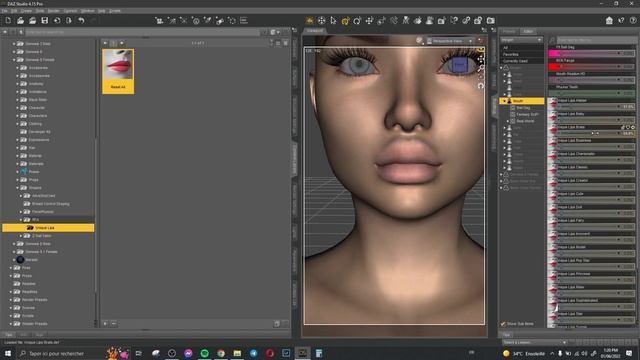This screenshot has width=640, height=360.
Task: Open the Perspective View camera dropdown
Action: 450,41
